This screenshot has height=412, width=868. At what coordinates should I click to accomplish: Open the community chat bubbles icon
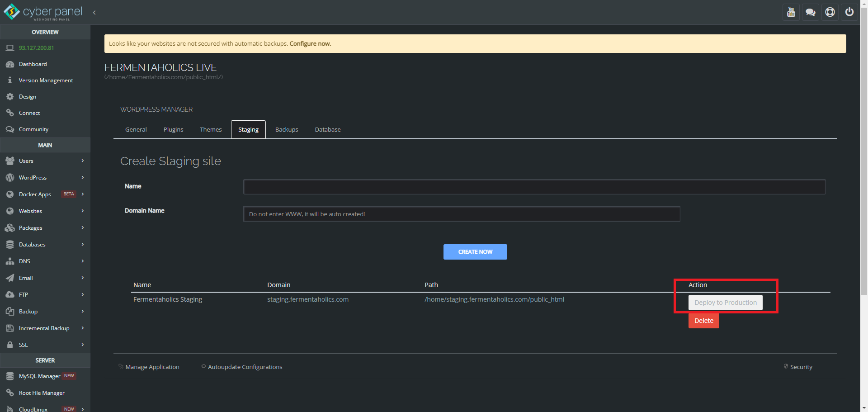[x=811, y=12]
